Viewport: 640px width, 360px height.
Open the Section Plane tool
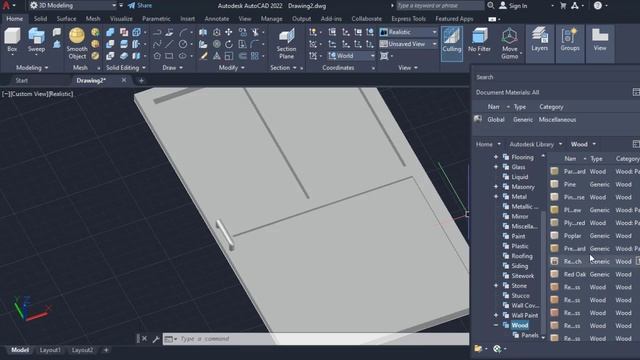click(x=286, y=44)
